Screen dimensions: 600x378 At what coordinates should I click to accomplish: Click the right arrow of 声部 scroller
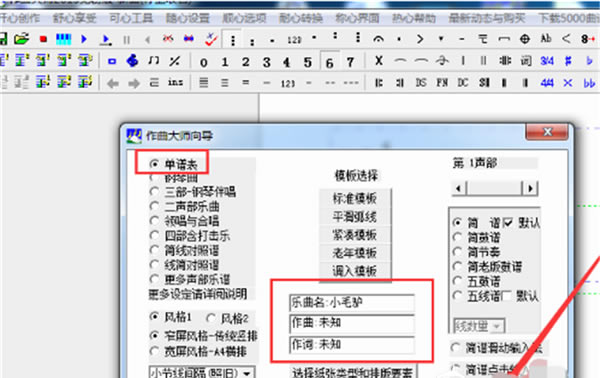click(530, 188)
